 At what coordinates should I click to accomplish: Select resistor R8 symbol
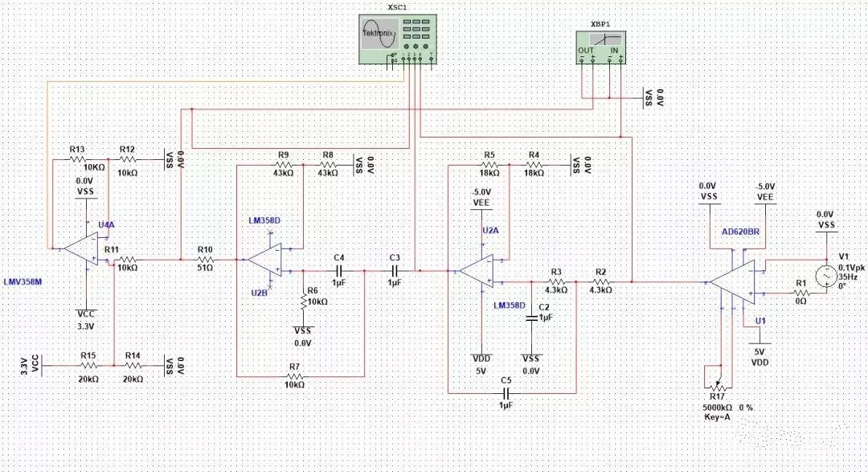pos(328,165)
